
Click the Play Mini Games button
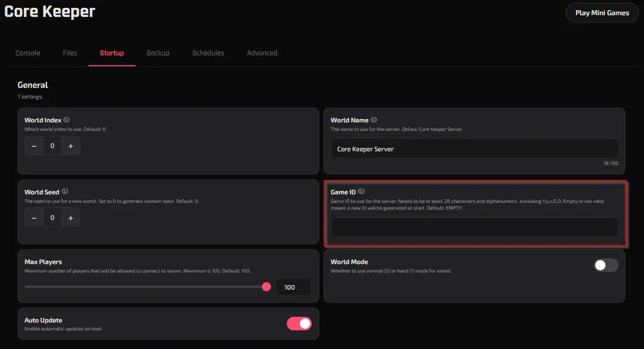point(602,13)
